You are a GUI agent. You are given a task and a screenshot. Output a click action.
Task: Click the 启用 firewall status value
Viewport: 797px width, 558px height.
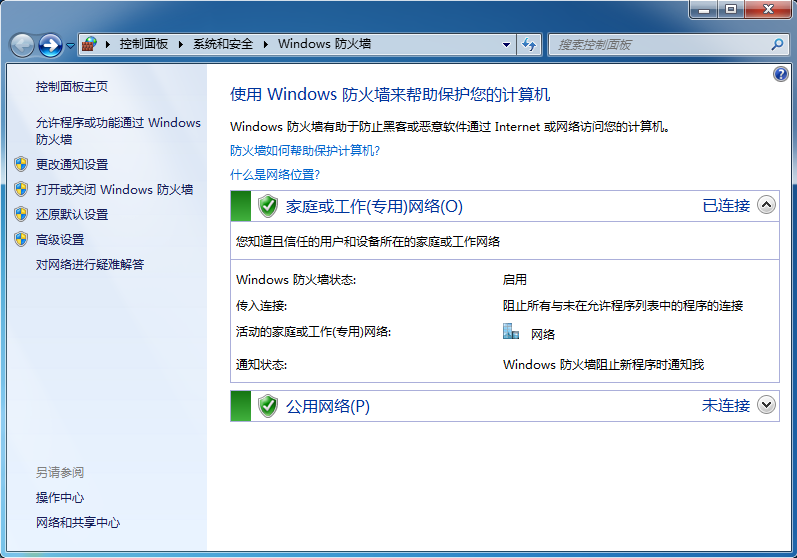click(x=514, y=280)
